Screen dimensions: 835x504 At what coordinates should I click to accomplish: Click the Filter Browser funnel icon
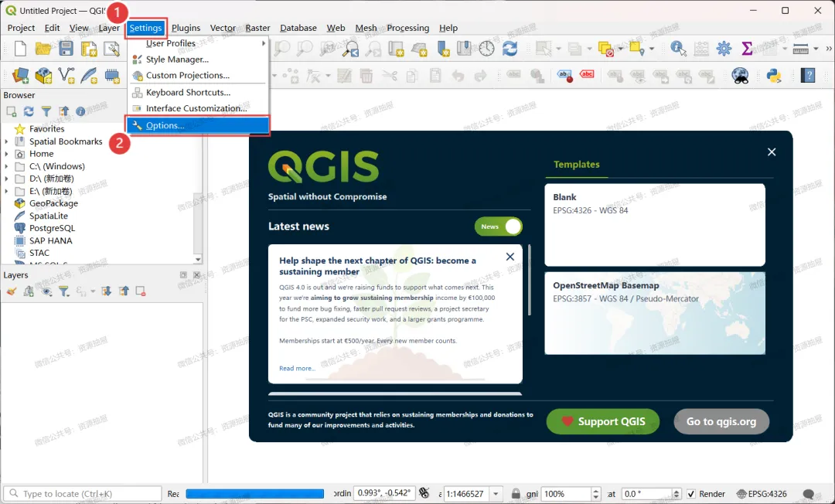point(46,111)
